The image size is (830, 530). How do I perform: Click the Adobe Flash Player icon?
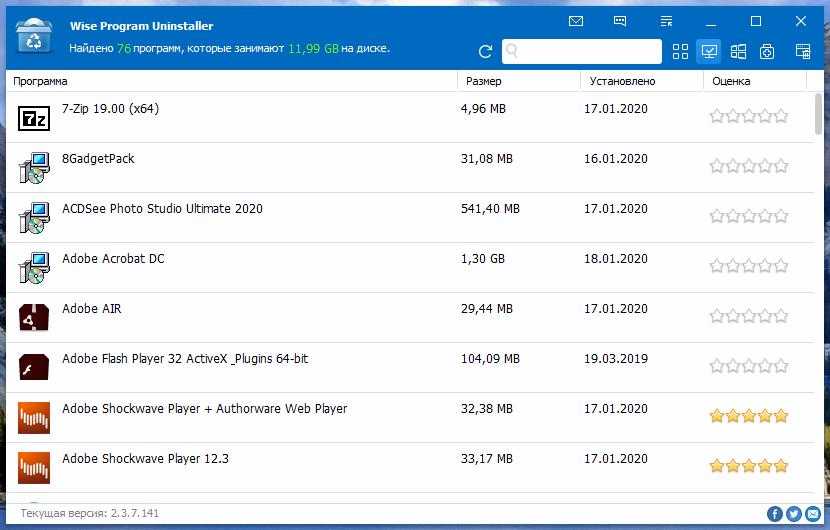(x=34, y=367)
